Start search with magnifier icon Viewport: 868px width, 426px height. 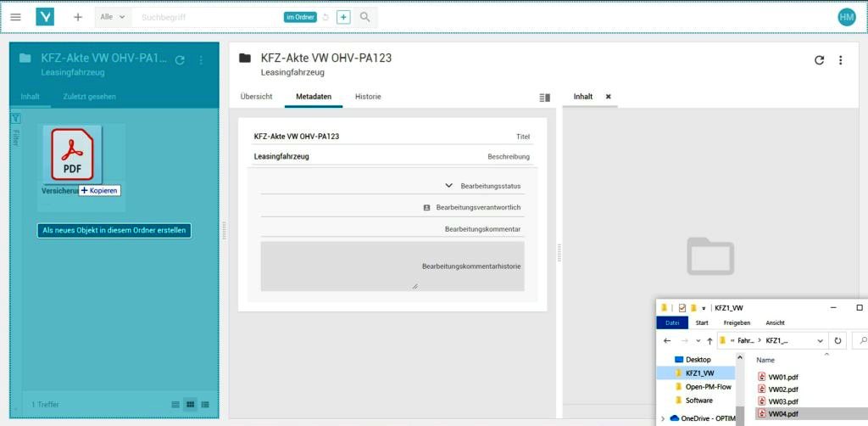tap(364, 17)
